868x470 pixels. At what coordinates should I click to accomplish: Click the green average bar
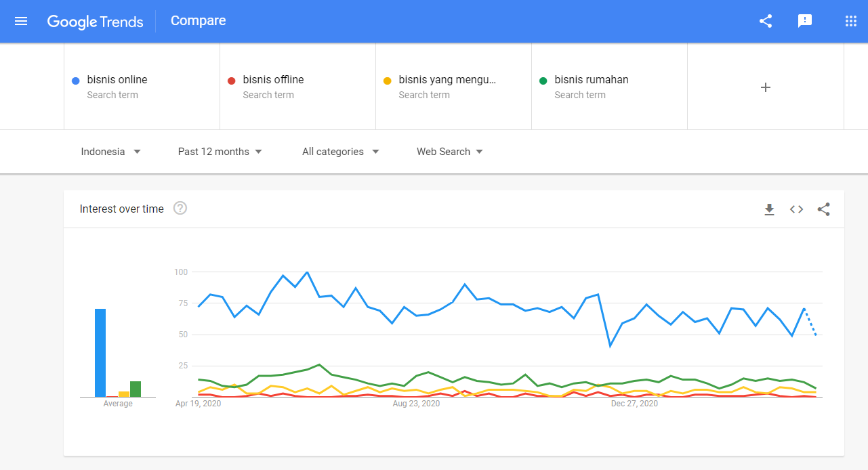point(136,389)
